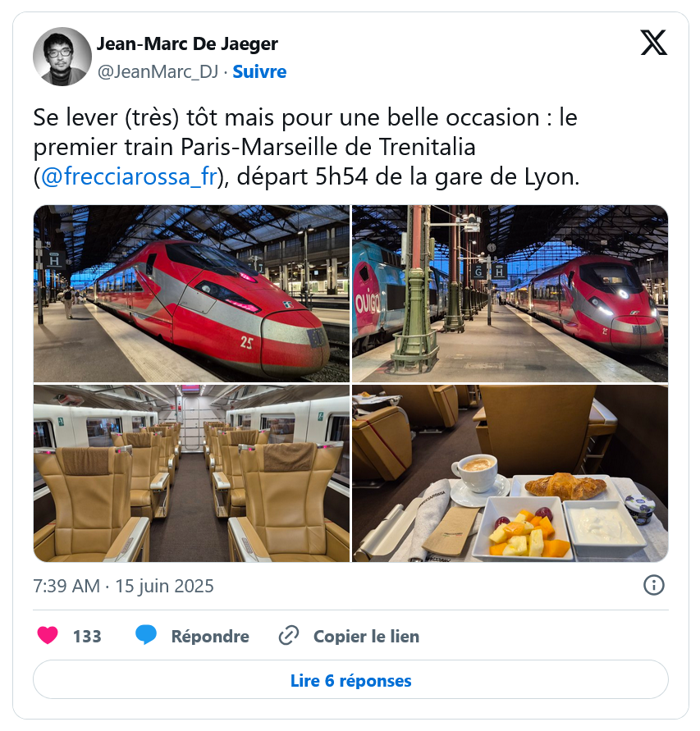View the red train number 25 photo
This screenshot has width=700, height=731.
pyautogui.click(x=191, y=294)
